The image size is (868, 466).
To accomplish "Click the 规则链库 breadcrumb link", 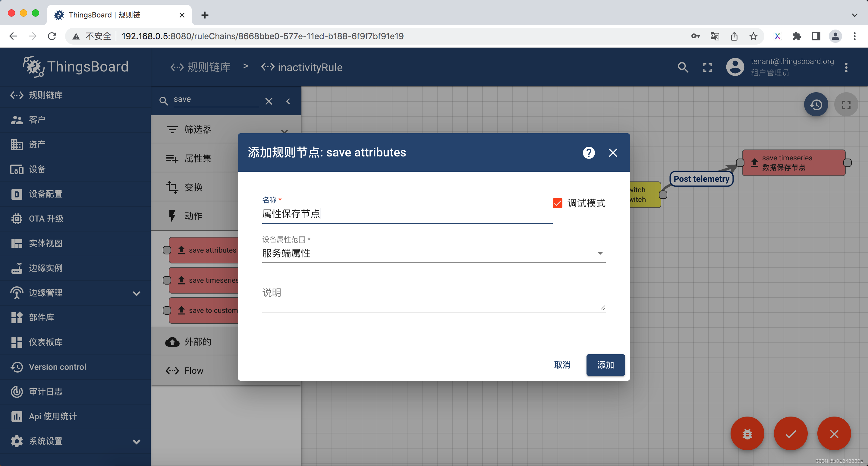I will [200, 67].
